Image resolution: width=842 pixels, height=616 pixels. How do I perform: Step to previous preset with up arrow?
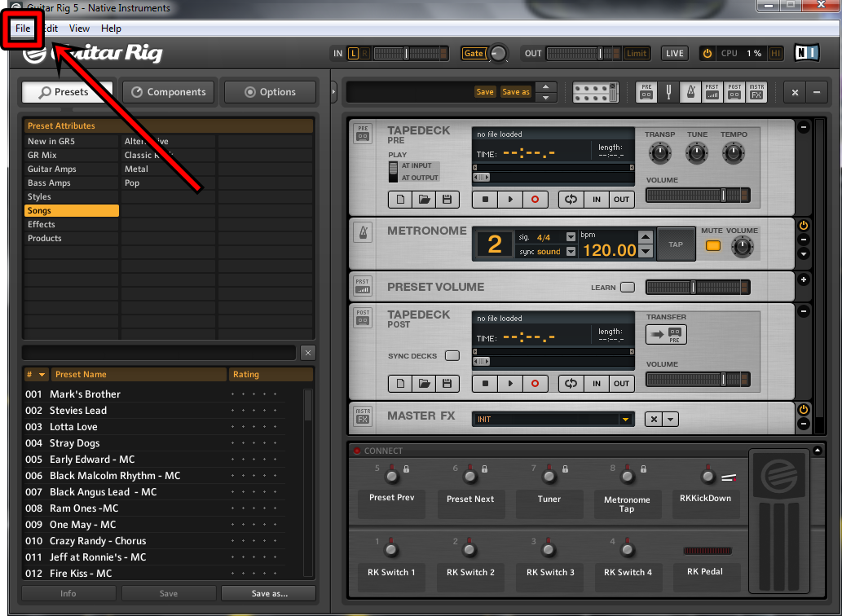pyautogui.click(x=546, y=87)
